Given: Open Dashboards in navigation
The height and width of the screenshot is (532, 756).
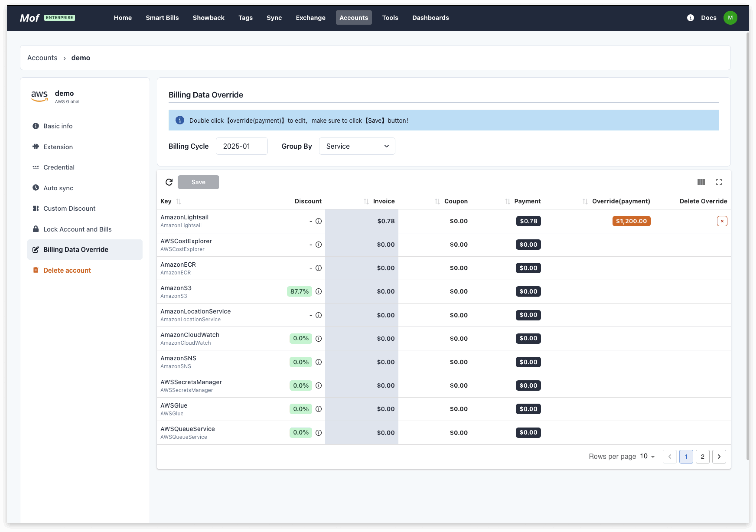Looking at the screenshot, I should (430, 18).
